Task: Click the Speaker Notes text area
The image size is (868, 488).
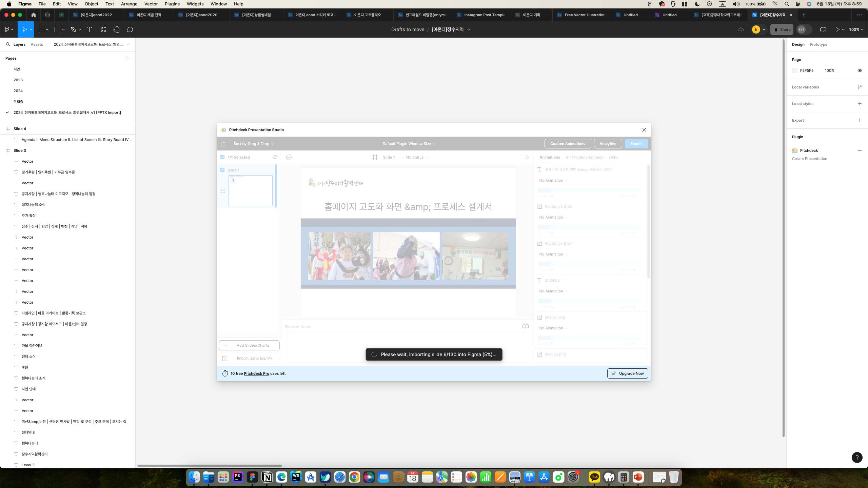Action: pos(408,348)
